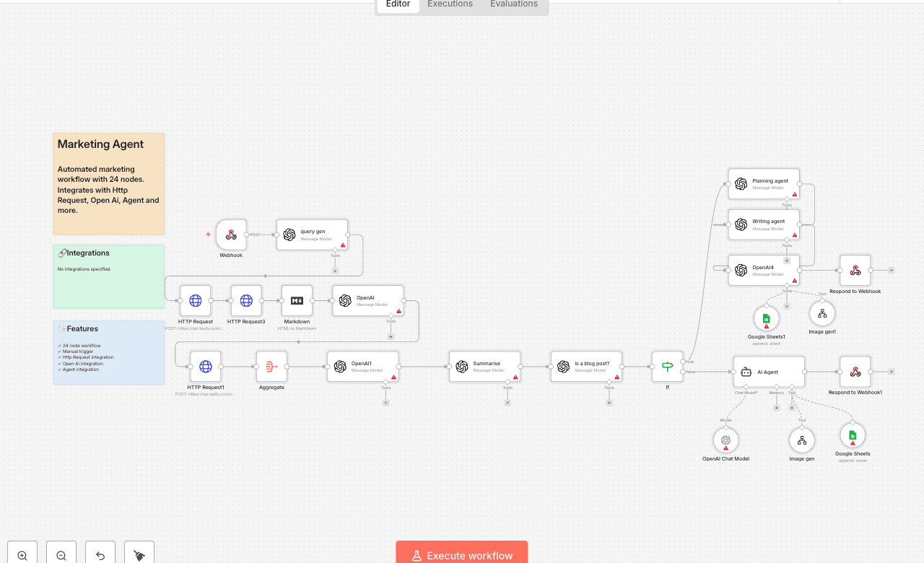This screenshot has width=924, height=563.
Task: Open the Markdown node
Action: tap(297, 301)
